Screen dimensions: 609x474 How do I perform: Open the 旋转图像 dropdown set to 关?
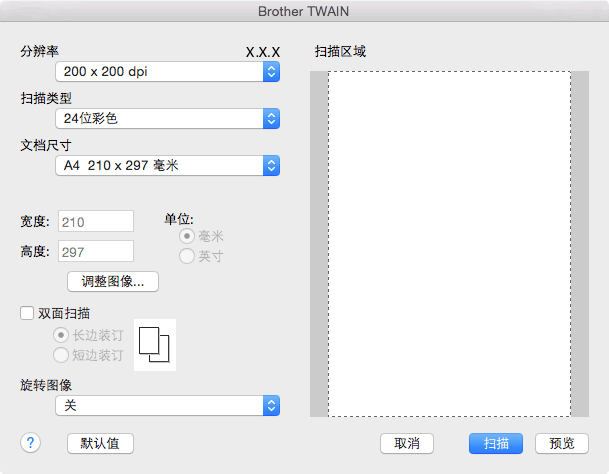pos(167,406)
